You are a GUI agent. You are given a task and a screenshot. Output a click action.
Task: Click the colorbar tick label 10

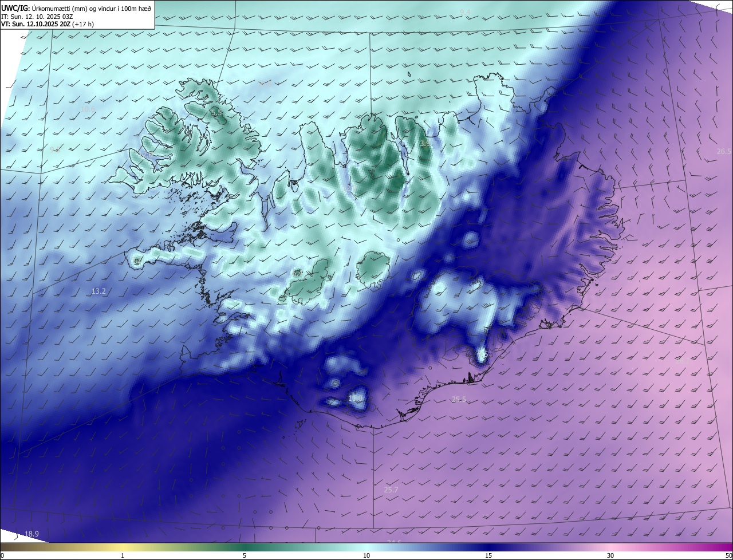(366, 555)
